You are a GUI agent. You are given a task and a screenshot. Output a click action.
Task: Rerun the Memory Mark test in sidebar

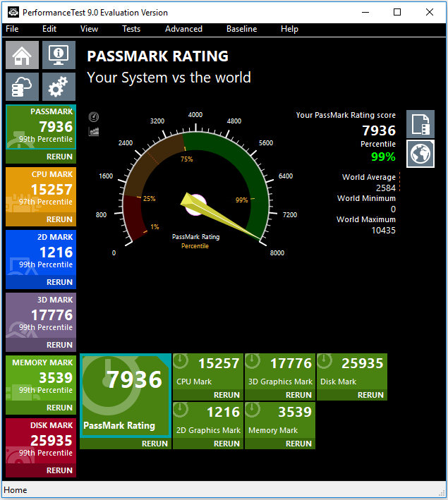(41, 408)
